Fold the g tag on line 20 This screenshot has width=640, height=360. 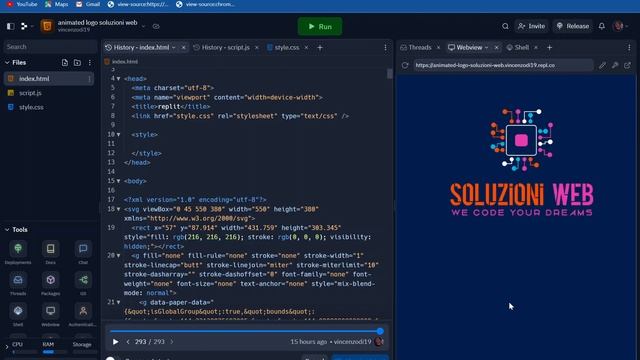pos(119,256)
